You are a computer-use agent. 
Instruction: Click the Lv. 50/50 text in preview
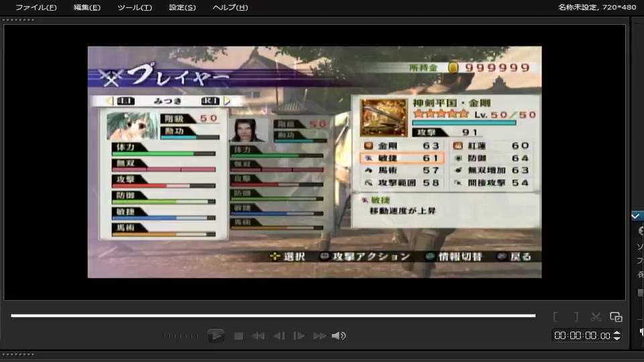505,115
